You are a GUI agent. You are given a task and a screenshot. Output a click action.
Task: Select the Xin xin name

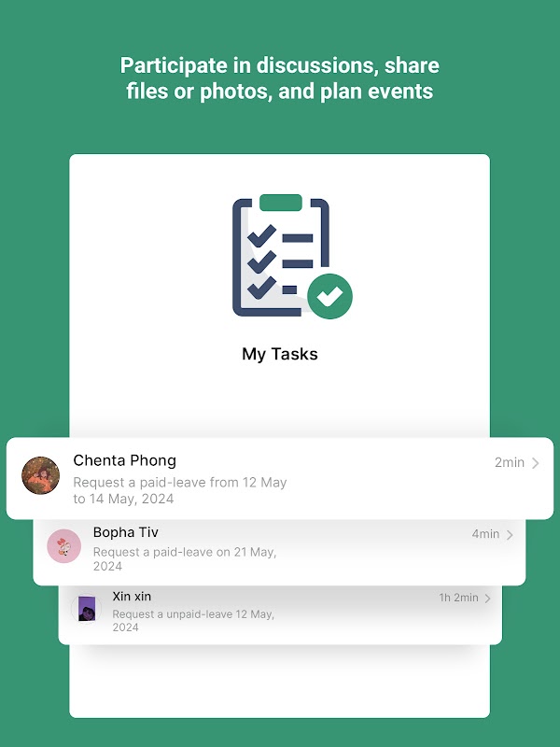[132, 597]
